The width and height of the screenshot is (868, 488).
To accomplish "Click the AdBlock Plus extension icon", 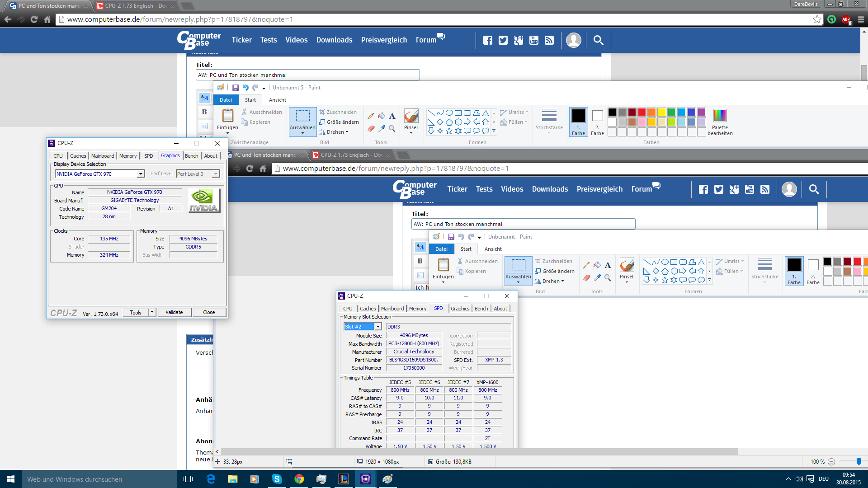I will 846,19.
